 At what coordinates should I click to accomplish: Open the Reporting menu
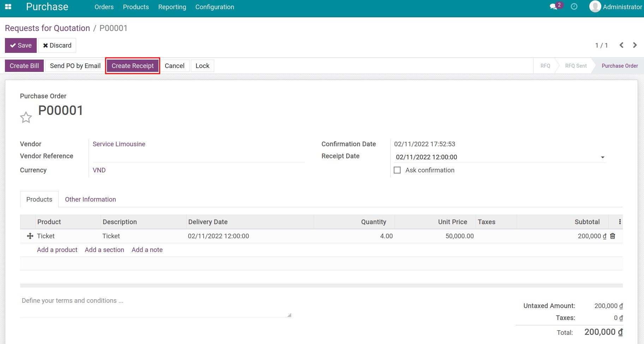(x=172, y=7)
